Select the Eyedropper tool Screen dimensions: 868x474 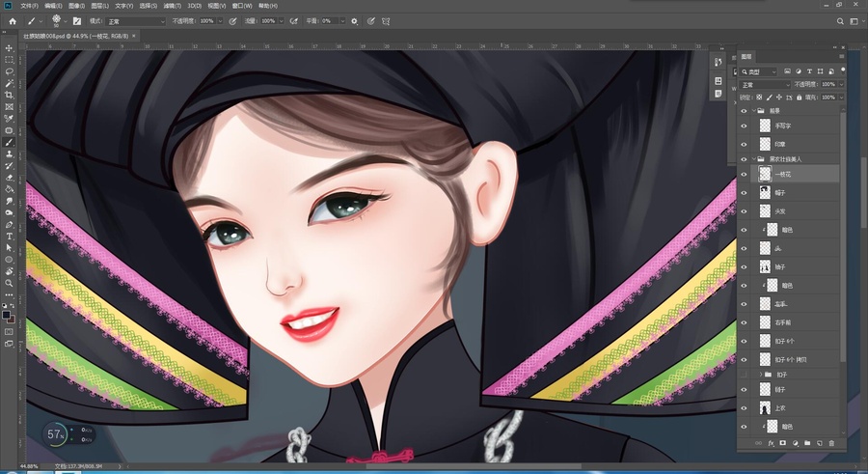(9, 119)
